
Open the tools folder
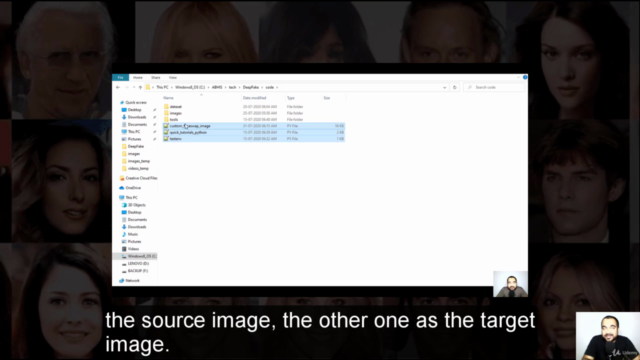pyautogui.click(x=173, y=120)
